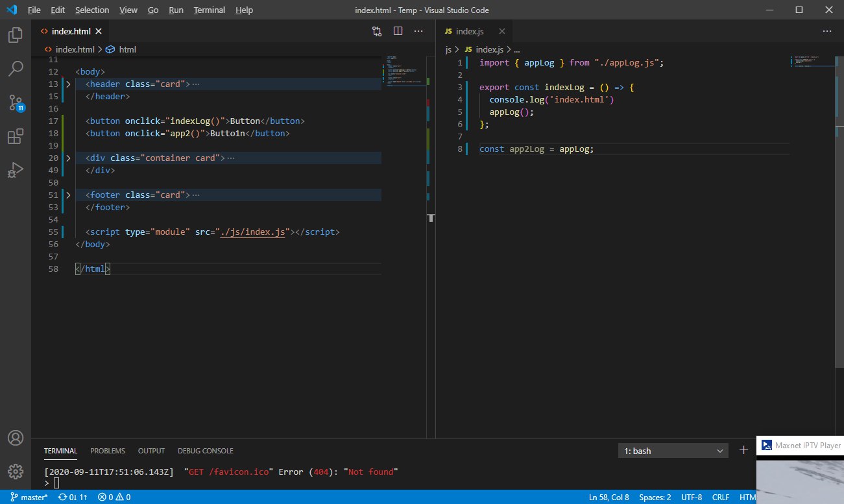The width and height of the screenshot is (844, 504).
Task: Click 'console.log' call on index.js line 4
Action: coord(516,99)
